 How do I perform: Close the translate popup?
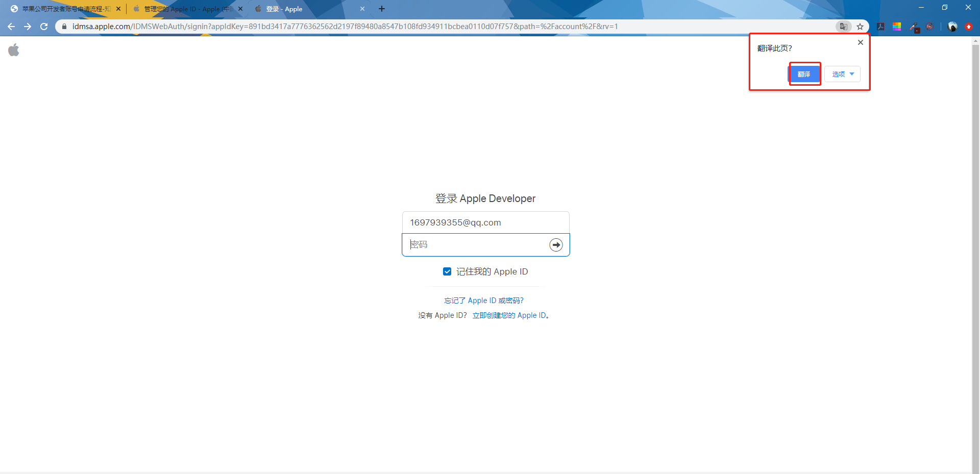(x=861, y=42)
